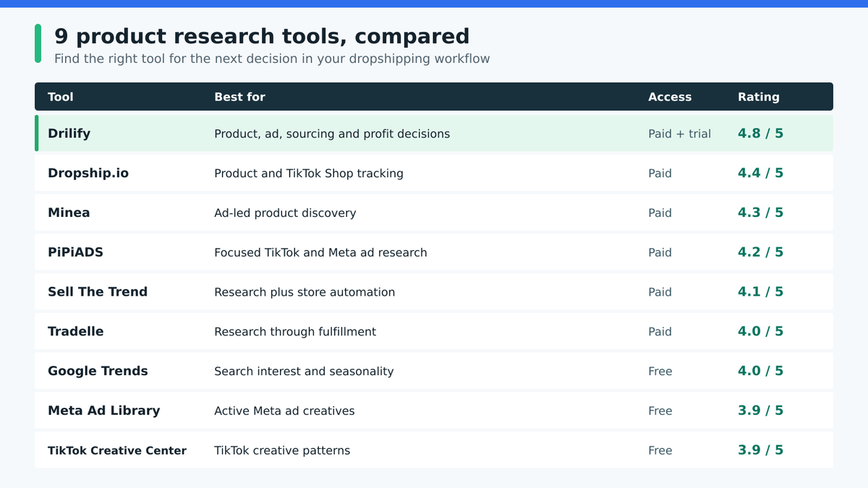
Task: Click the Paid cell in PiPiADS row
Action: click(660, 252)
